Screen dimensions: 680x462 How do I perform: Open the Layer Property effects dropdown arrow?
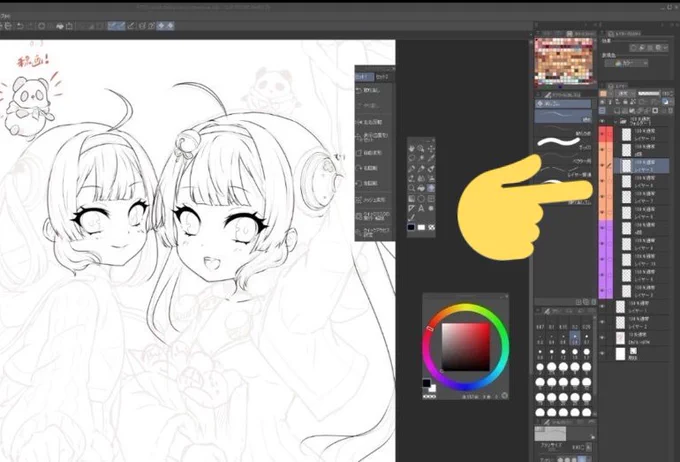(666, 48)
